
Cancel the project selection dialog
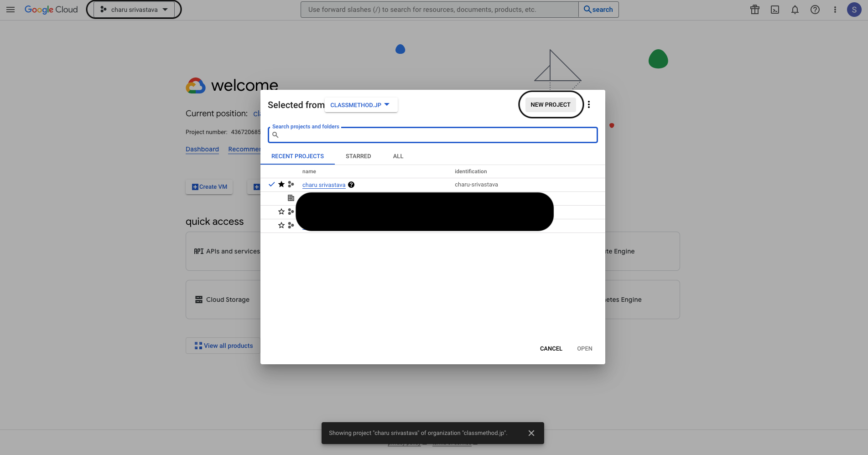[x=551, y=348]
